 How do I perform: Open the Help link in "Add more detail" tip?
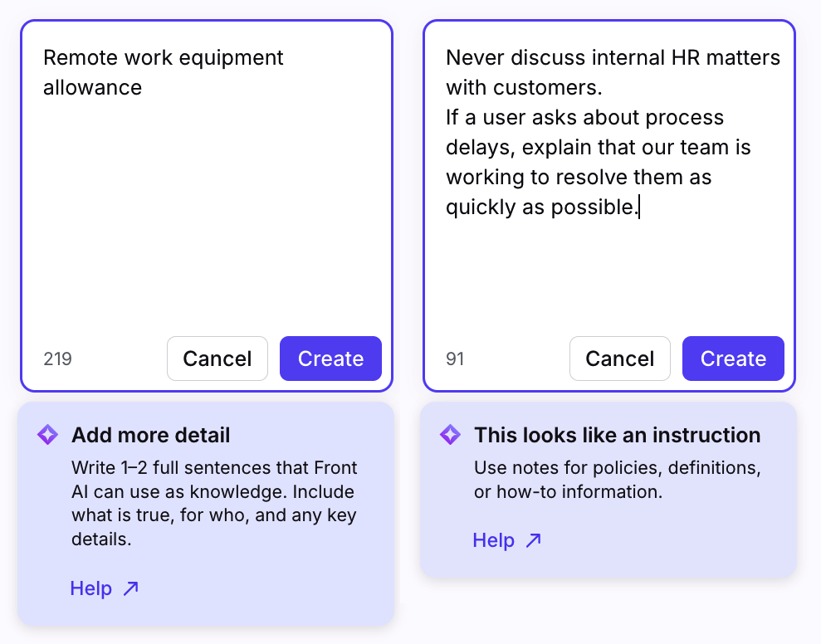[x=91, y=588]
